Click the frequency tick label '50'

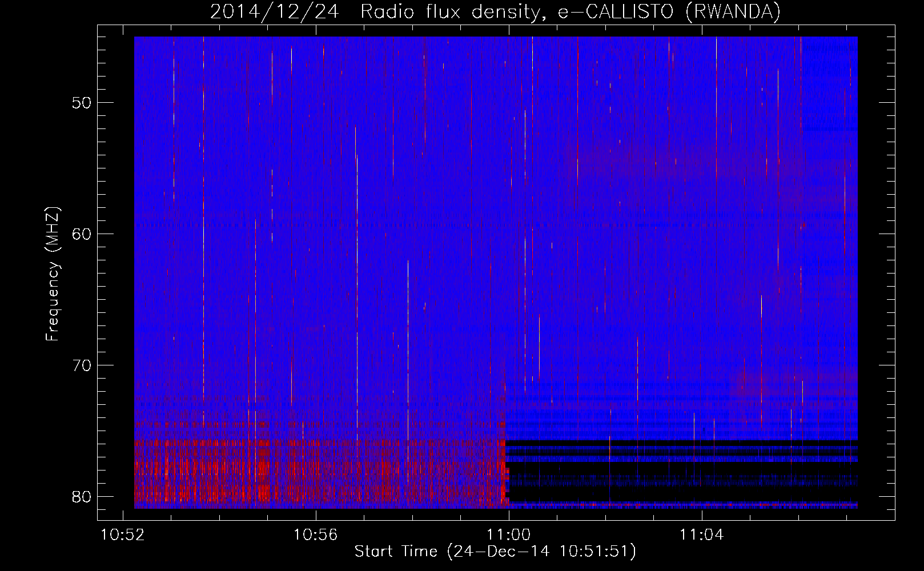click(x=82, y=103)
